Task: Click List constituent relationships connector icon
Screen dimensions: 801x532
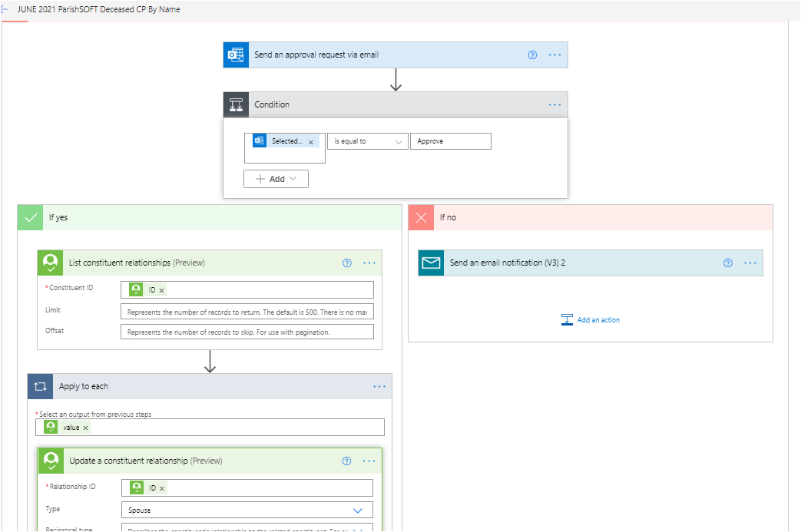Action: (50, 263)
